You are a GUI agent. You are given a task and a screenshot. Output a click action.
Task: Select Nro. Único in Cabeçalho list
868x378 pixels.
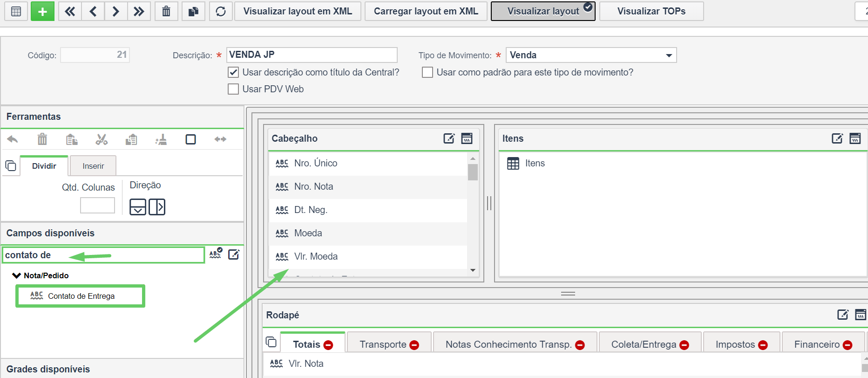pos(368,164)
